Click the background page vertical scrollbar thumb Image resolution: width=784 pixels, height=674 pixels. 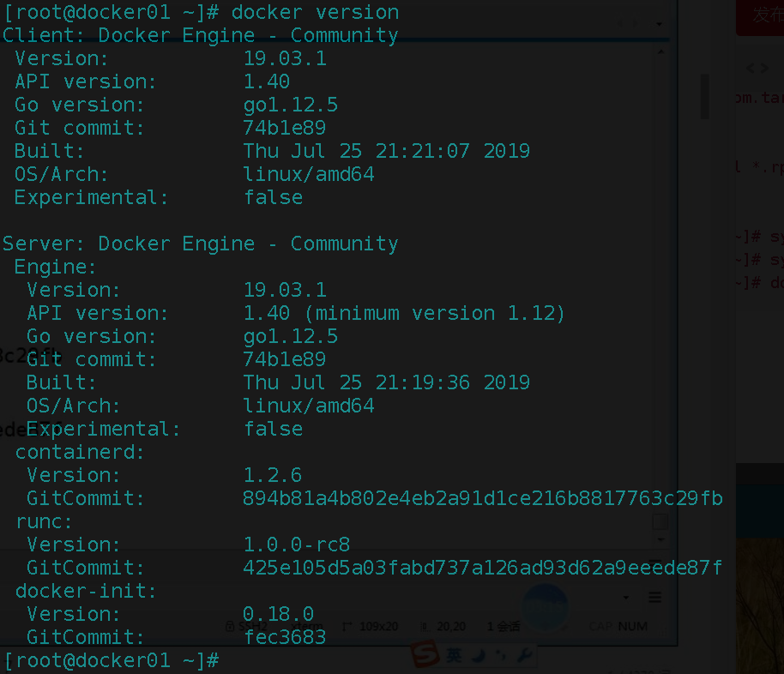tap(705, 97)
